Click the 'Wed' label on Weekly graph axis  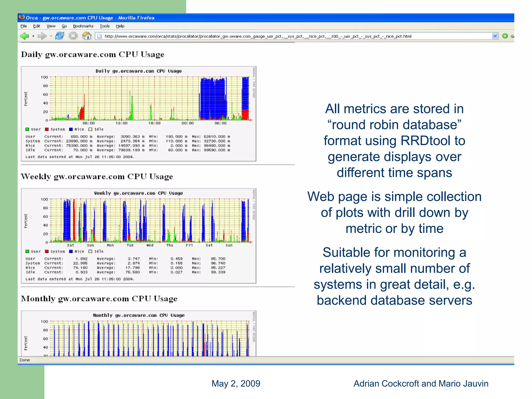click(x=150, y=245)
